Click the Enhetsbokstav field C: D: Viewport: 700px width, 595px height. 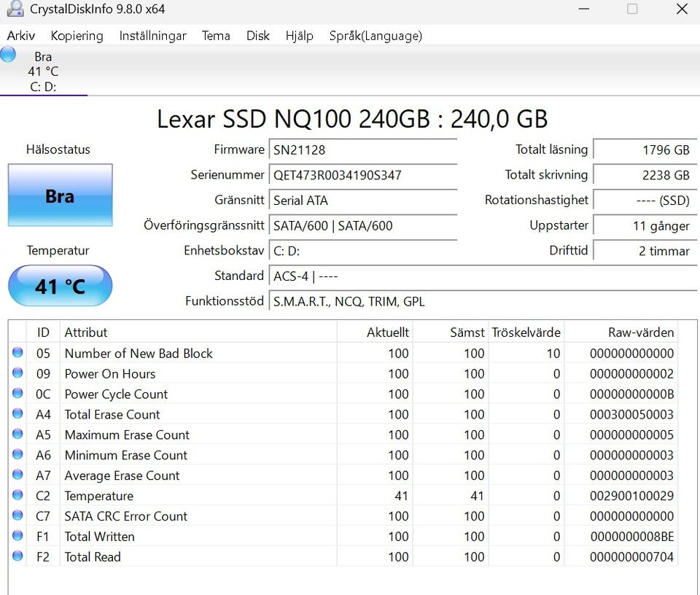coord(363,251)
